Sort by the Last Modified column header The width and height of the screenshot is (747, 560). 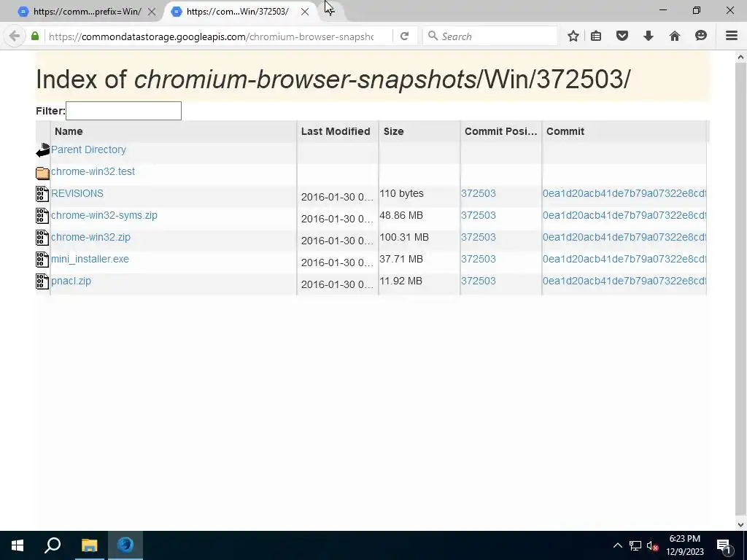point(338,131)
